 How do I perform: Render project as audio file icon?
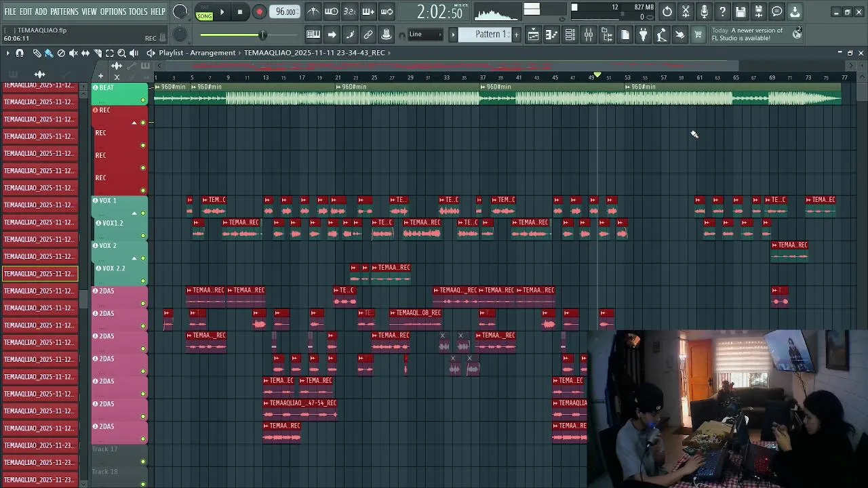(x=759, y=12)
